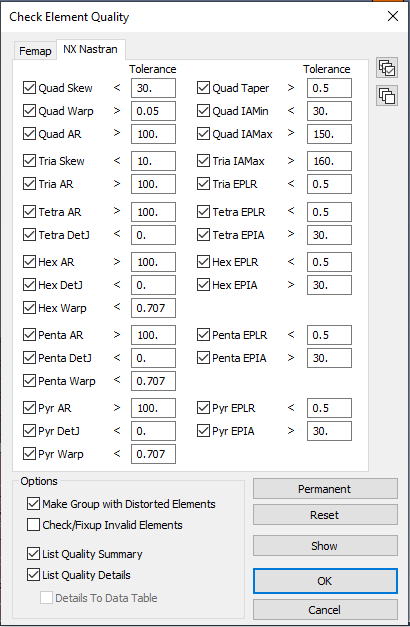The height and width of the screenshot is (627, 410).
Task: Click the Pyr EPIA tolerance field
Action: 329,431
